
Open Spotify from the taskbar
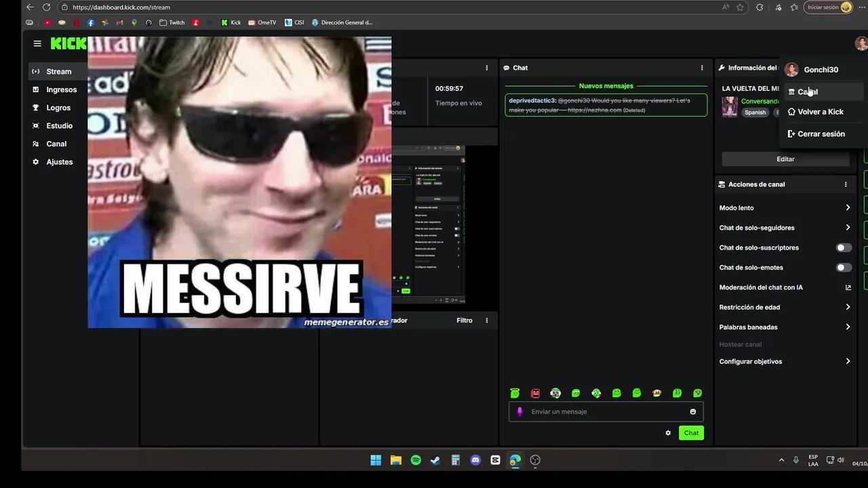coord(416,460)
